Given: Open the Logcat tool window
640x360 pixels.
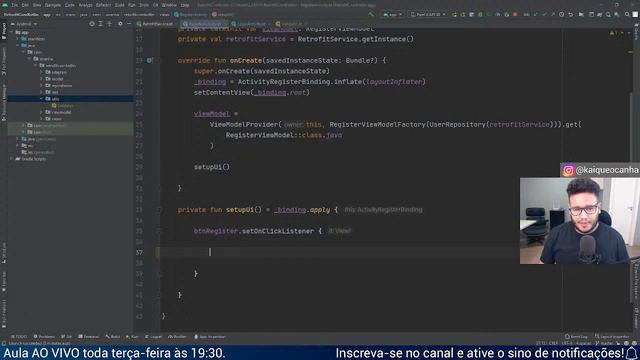Looking at the screenshot, I should tap(153, 337).
